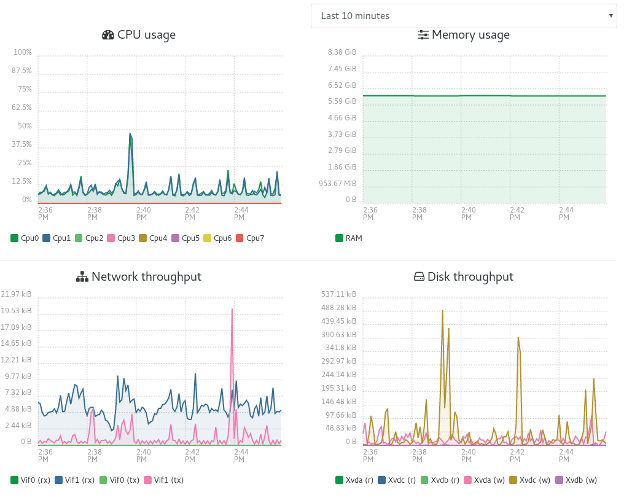The height and width of the screenshot is (500, 624).
Task: Click the CPU usage dashboard gauge icon
Action: (x=108, y=35)
